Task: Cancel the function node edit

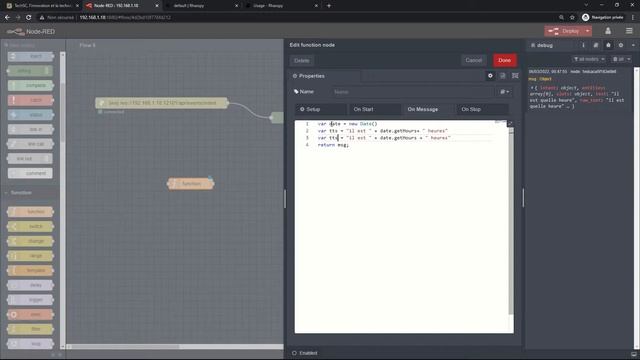Action: pos(473,60)
